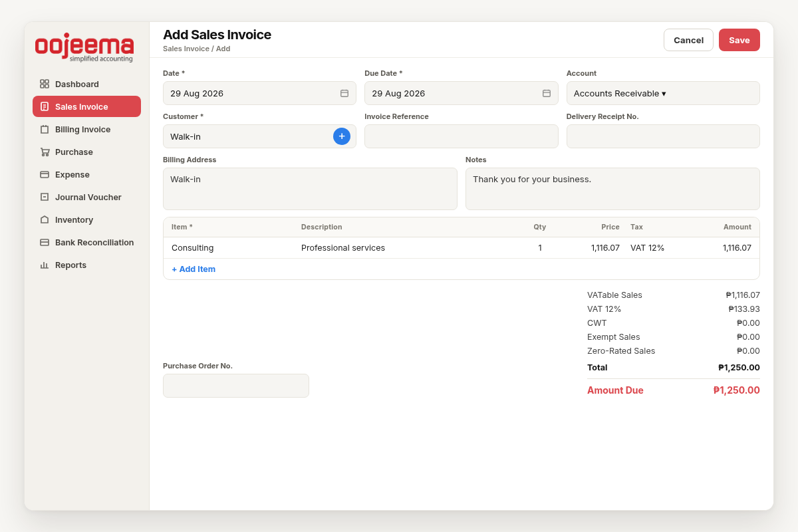Click the VAT 12% total ₱133.93
The image size is (798, 532).
point(744,309)
